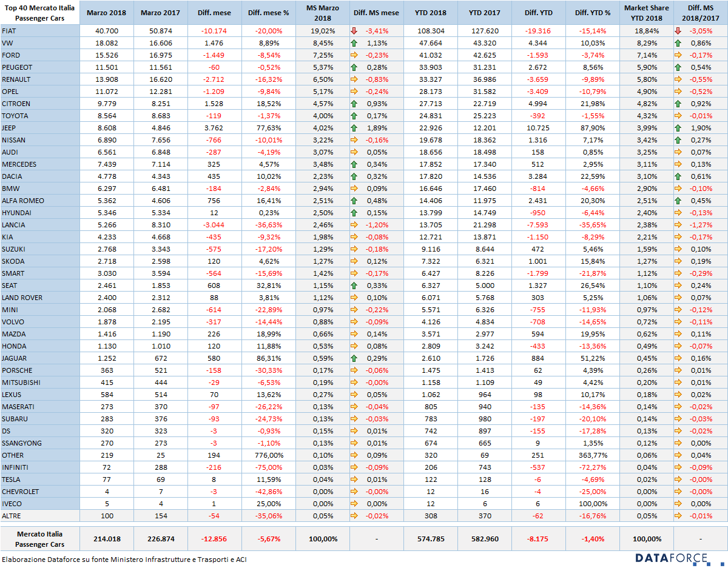Click the '-36,63%' cell in the LANCIA row

pyautogui.click(x=269, y=225)
